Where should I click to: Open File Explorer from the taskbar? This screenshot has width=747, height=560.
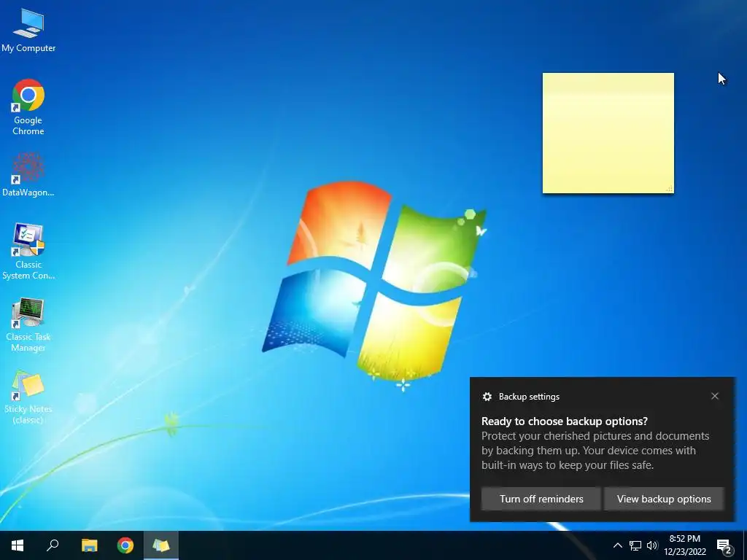click(89, 545)
